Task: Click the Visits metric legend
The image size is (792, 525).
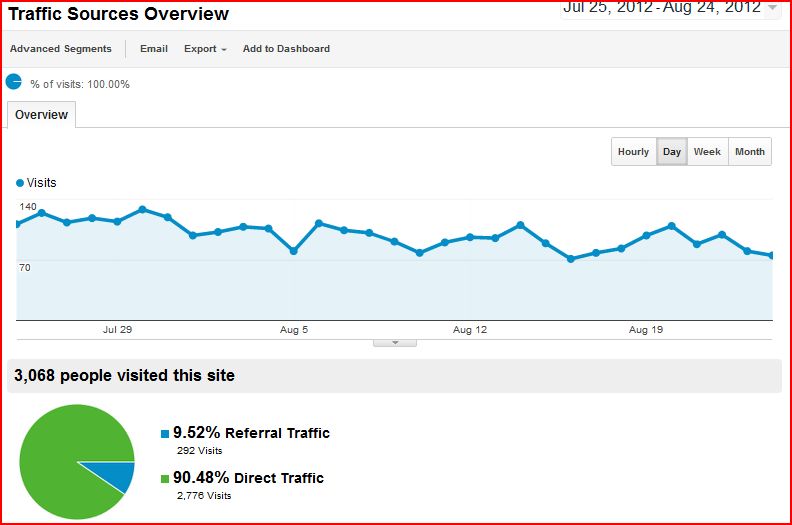Action: [36, 183]
